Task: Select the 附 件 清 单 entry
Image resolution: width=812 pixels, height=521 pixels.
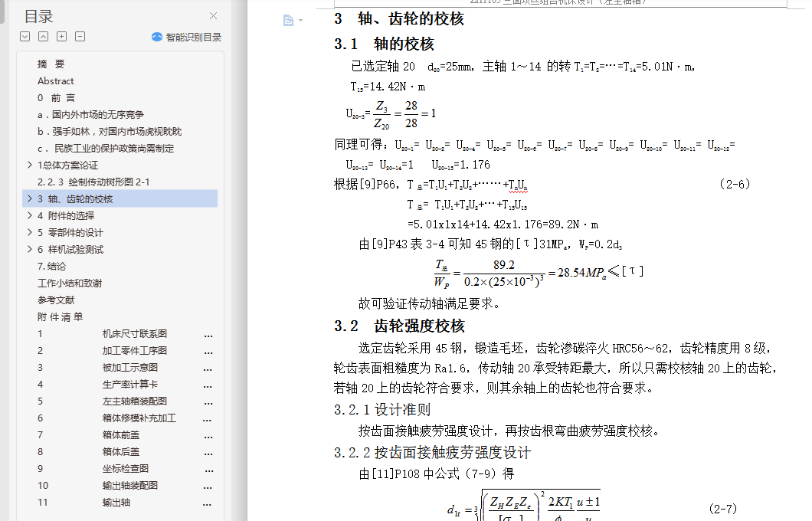Action: (x=60, y=316)
